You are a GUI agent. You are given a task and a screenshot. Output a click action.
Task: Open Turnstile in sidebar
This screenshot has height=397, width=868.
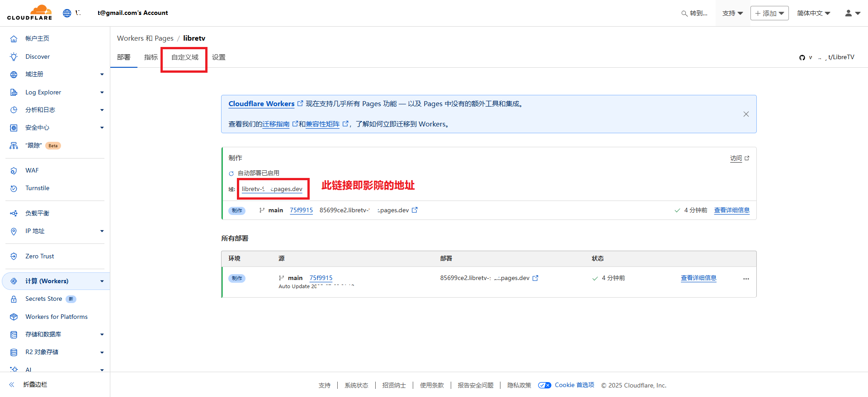[x=37, y=188]
